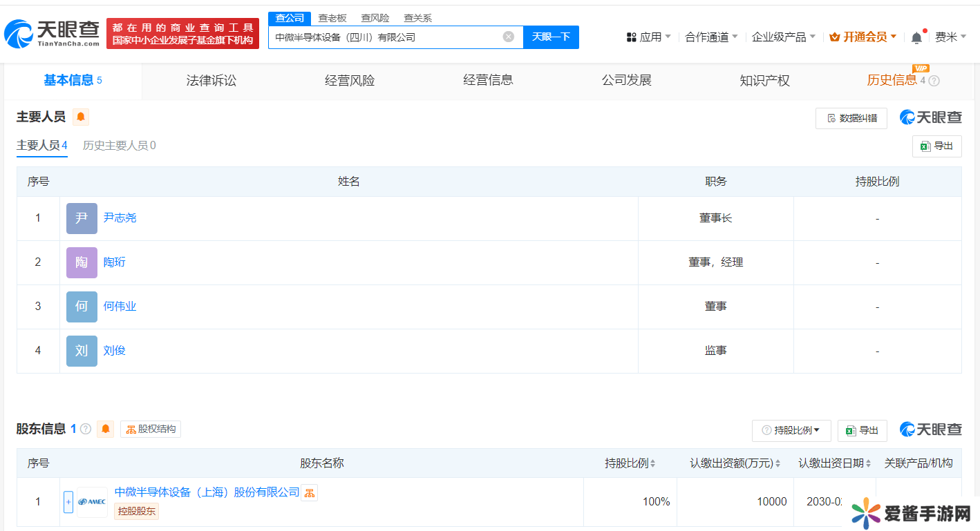
Task: Select 历史主要人员 sub-tab
Action: (119, 146)
